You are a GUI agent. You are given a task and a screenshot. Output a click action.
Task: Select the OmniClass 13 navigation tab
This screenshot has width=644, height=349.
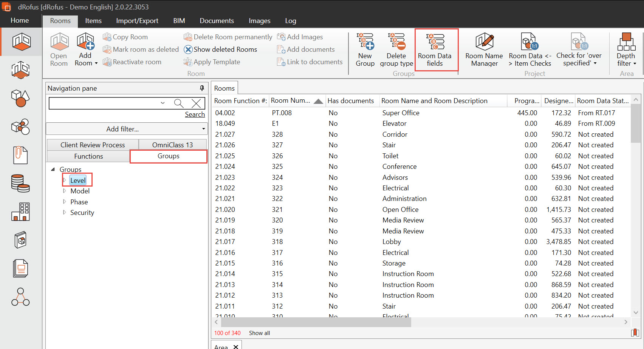[172, 145]
